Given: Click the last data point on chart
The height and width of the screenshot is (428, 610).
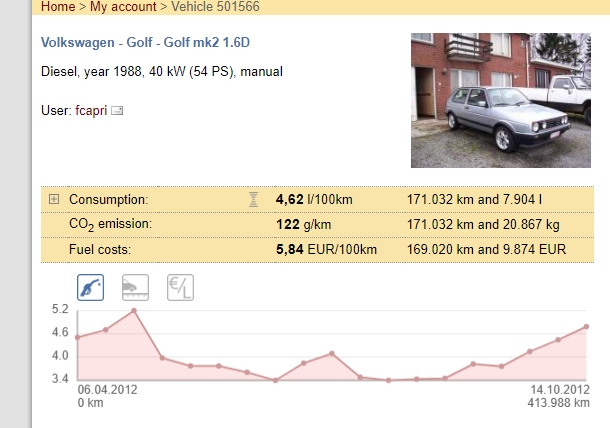Looking at the screenshot, I should (586, 327).
